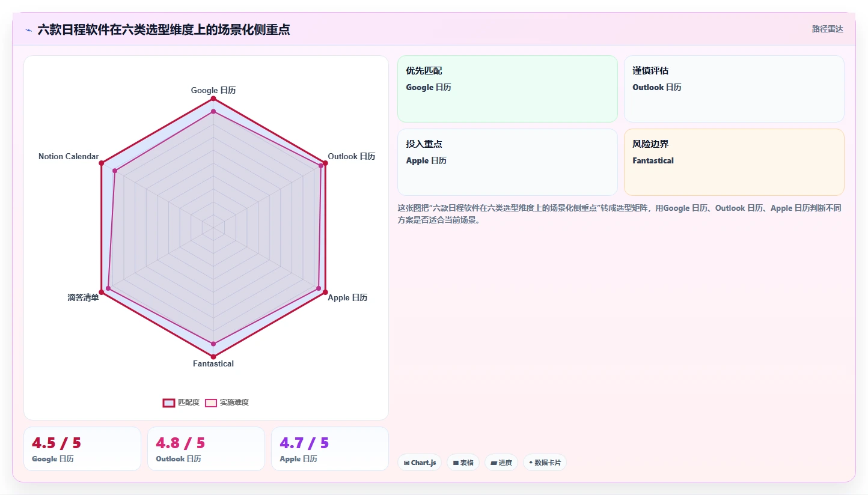Click Fantastical text under 风险边界
Screen dimensions: 868x495
pos(653,160)
